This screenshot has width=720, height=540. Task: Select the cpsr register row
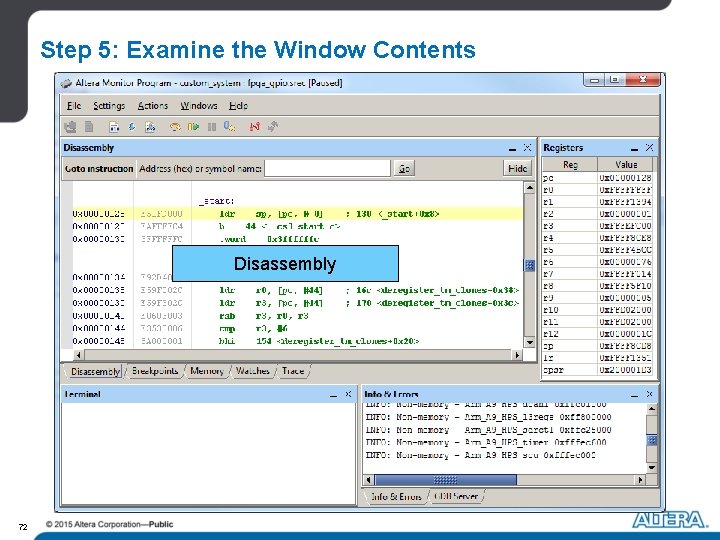[597, 370]
